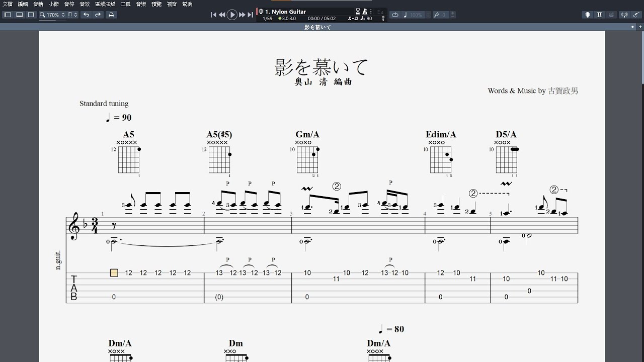644x362 pixels.
Task: Open the 音符 menu
Action: [x=69, y=4]
